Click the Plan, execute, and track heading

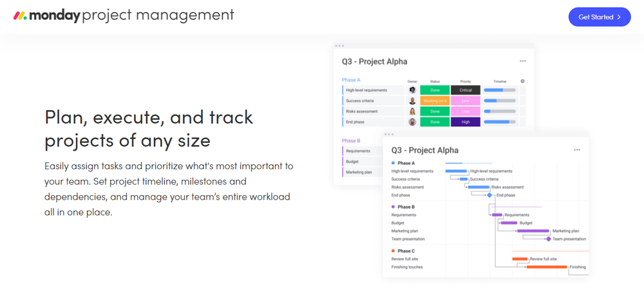pyautogui.click(x=149, y=129)
